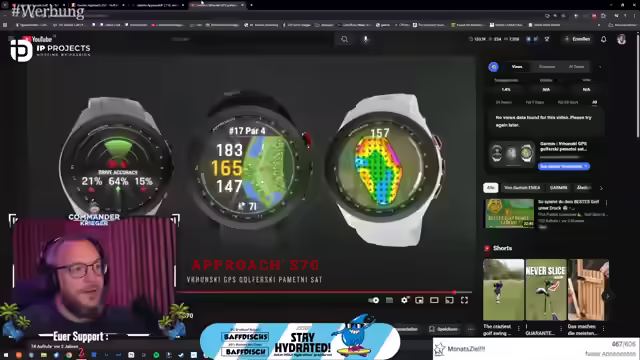The image size is (640, 360).
Task: Click the Windows Start button
Action: [6, 355]
